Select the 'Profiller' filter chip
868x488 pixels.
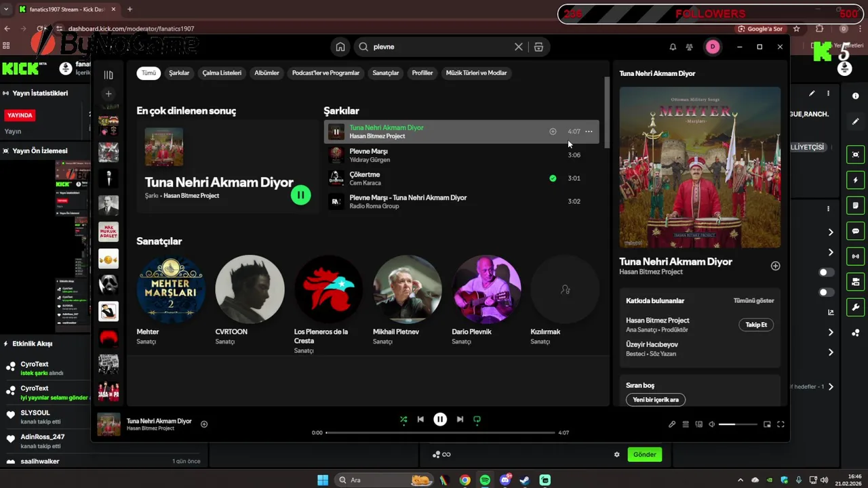[x=422, y=73]
